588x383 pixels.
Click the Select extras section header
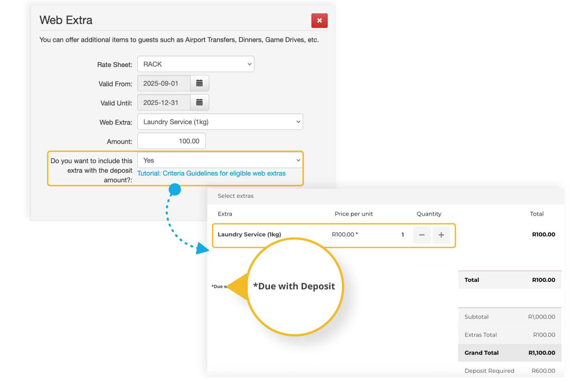235,196
